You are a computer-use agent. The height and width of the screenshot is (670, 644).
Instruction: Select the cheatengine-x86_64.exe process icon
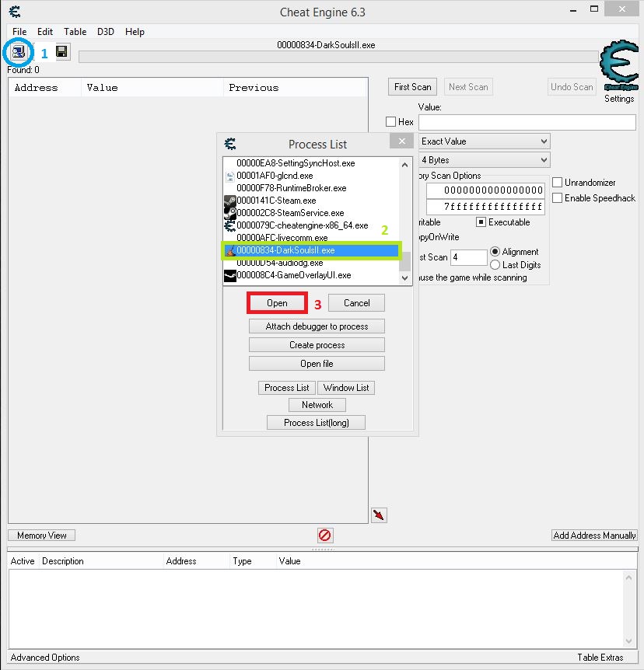pyautogui.click(x=230, y=225)
